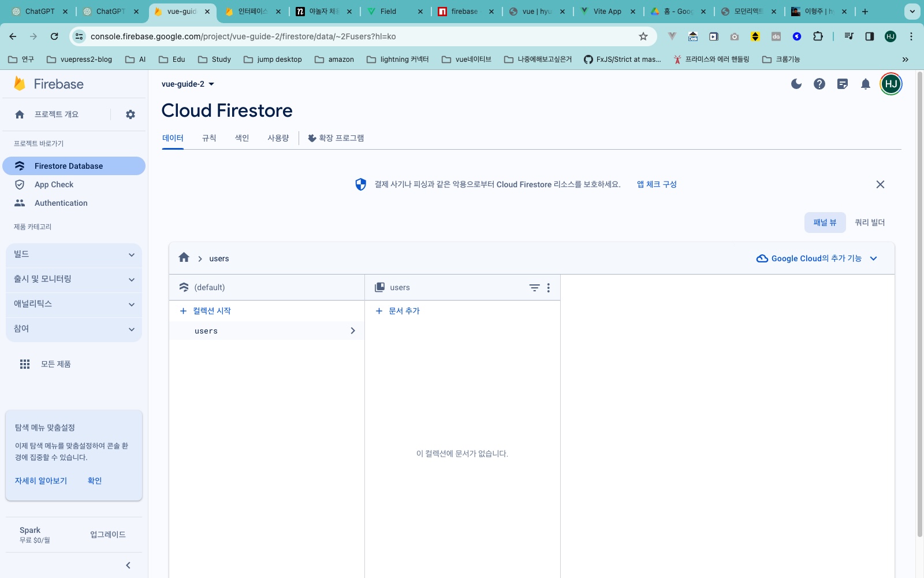
Task: Open all products grid icon
Action: 25,364
